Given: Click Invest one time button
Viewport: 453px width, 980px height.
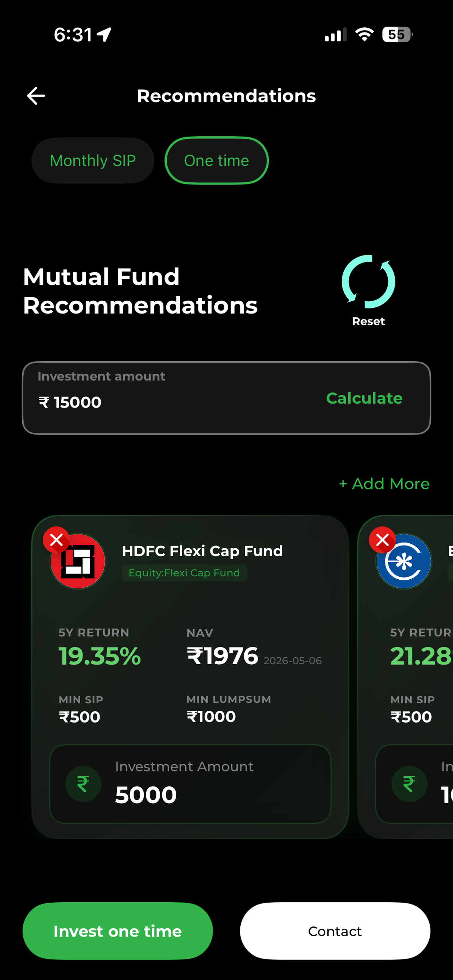Looking at the screenshot, I should coord(118,931).
